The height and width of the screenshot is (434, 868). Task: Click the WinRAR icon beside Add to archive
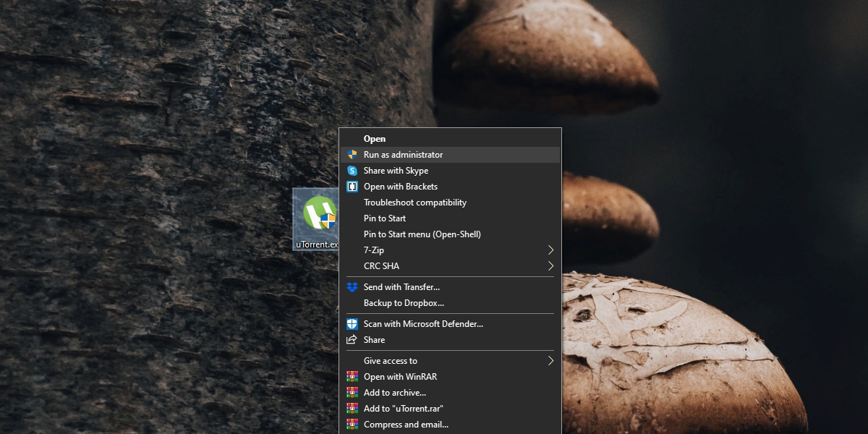tap(352, 393)
